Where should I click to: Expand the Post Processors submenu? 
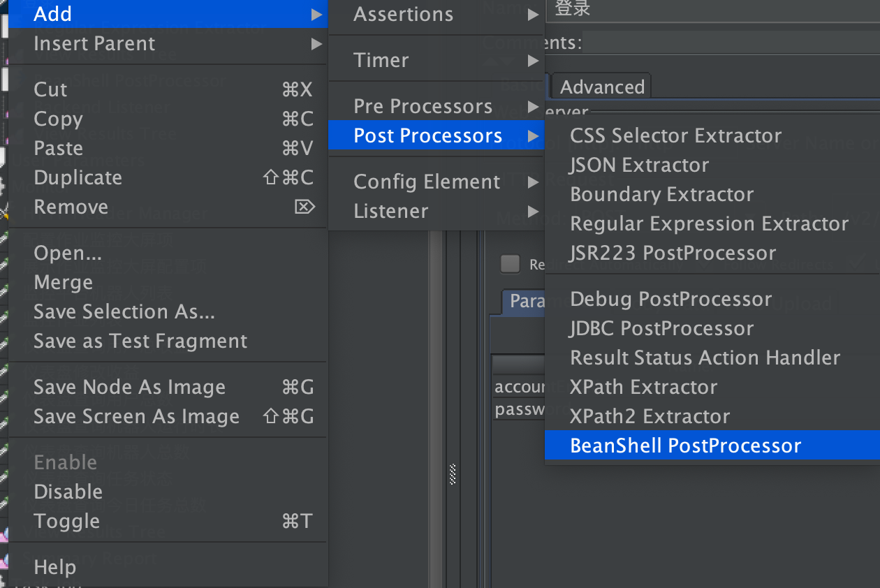437,135
